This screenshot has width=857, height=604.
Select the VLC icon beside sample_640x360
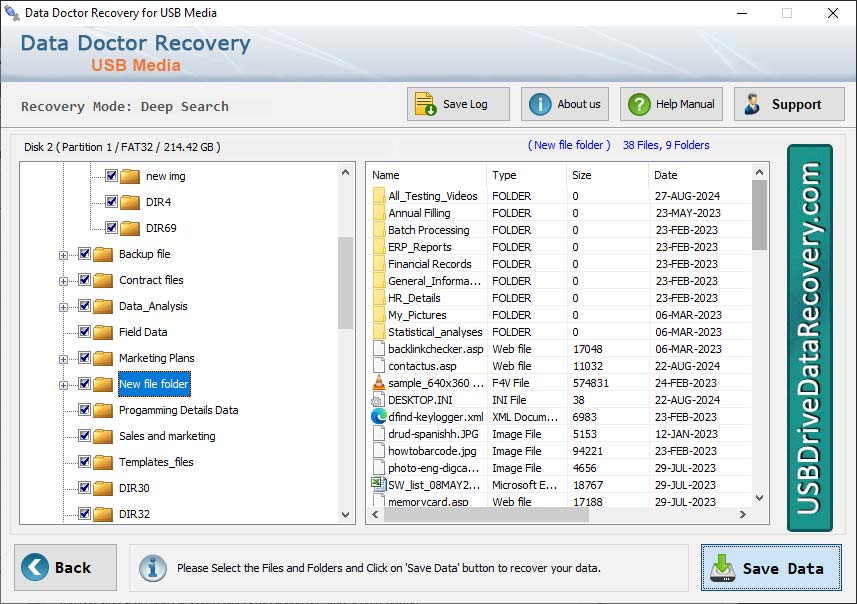pos(379,383)
